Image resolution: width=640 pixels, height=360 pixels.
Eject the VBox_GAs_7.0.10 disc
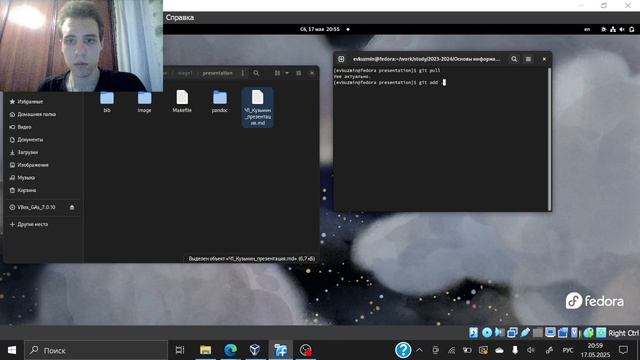click(72, 207)
